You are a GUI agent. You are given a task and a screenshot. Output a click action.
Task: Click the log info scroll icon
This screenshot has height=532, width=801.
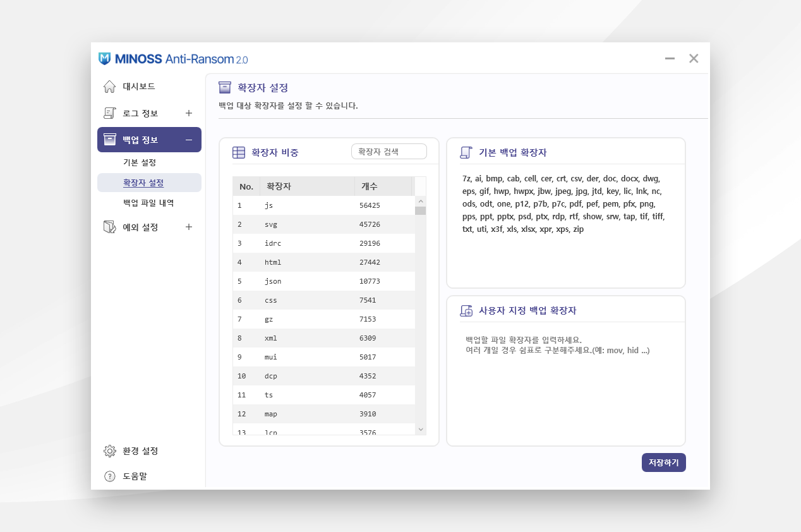coord(109,113)
